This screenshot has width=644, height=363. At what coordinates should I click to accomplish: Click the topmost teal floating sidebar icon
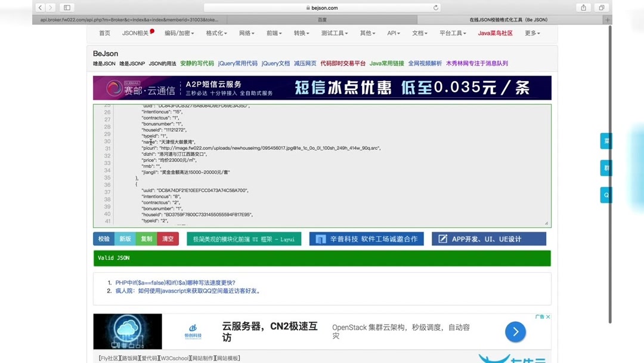pyautogui.click(x=605, y=141)
